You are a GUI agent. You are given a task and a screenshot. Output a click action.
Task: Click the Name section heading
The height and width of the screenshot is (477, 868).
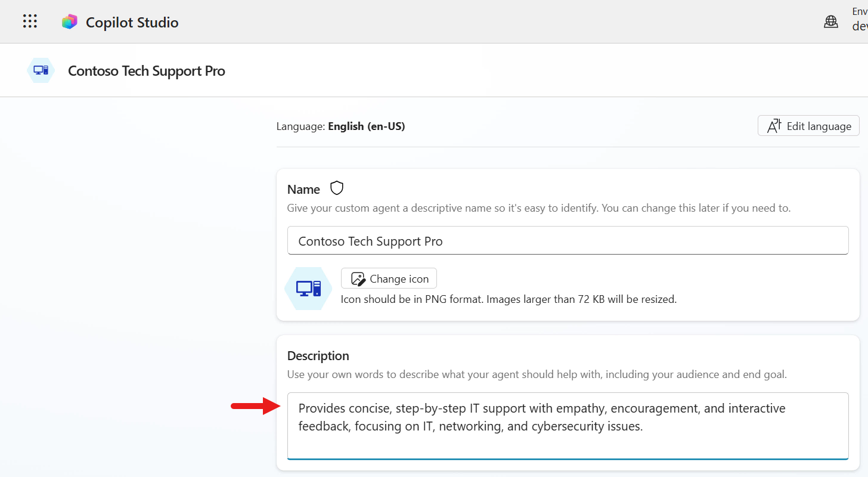(x=303, y=190)
